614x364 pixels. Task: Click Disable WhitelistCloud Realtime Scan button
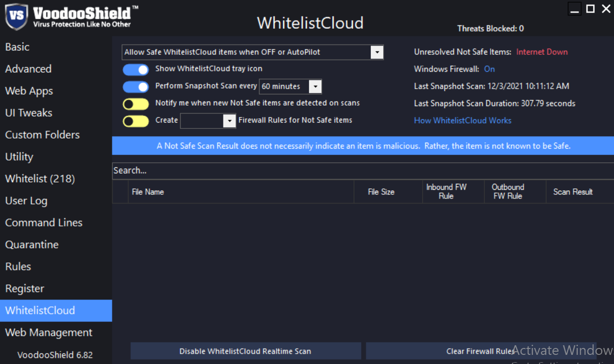click(x=246, y=351)
